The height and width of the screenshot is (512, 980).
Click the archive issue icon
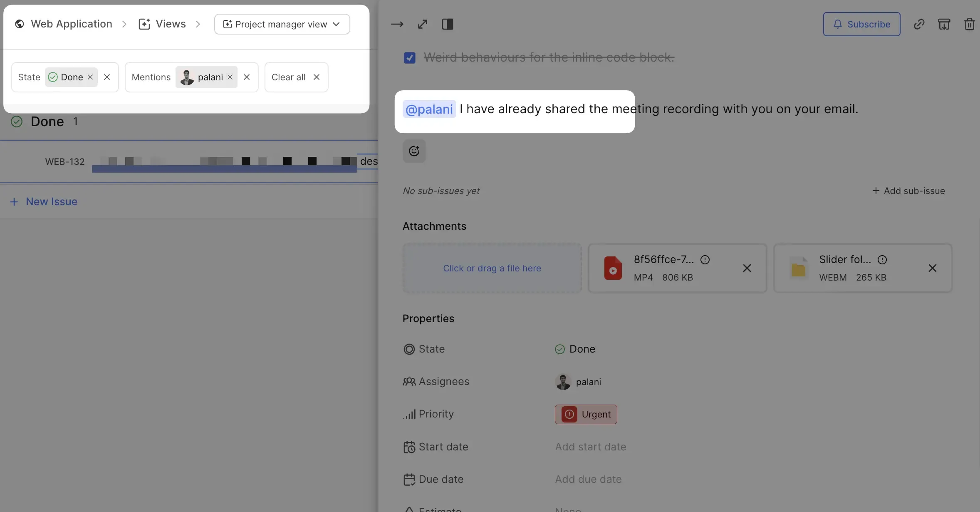[x=944, y=24]
